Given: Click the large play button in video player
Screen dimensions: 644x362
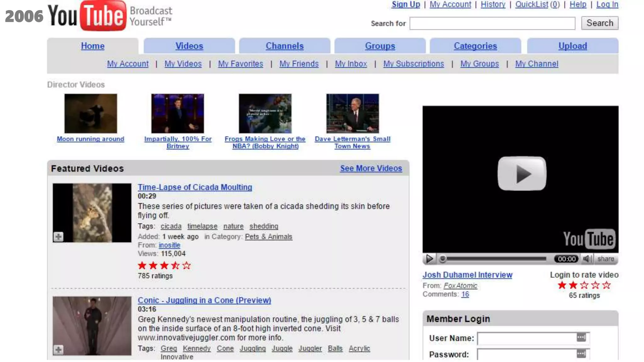Looking at the screenshot, I should (522, 173).
